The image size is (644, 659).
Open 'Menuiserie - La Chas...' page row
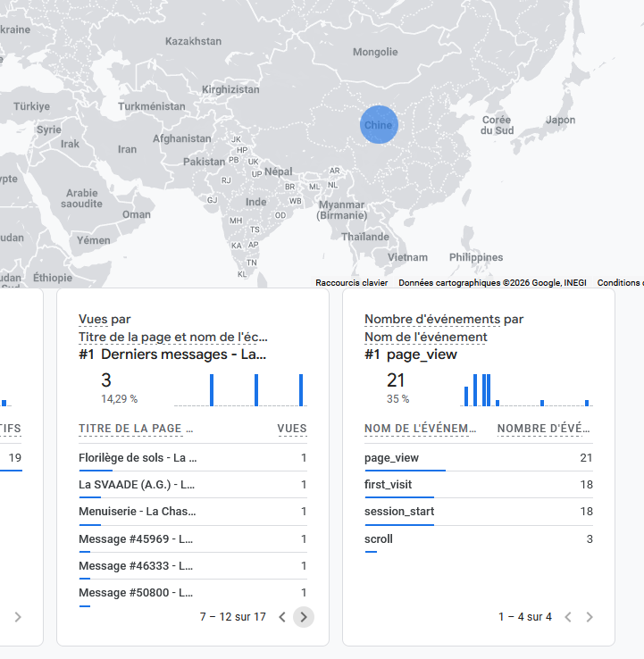click(x=138, y=512)
